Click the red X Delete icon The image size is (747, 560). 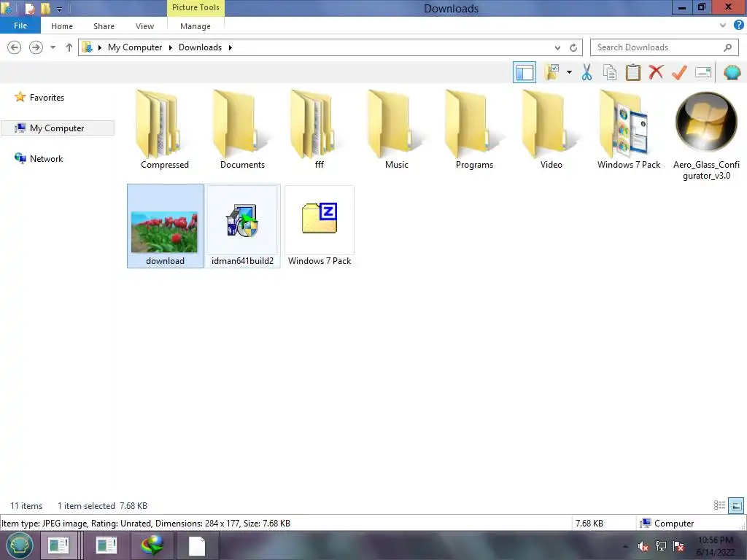656,72
